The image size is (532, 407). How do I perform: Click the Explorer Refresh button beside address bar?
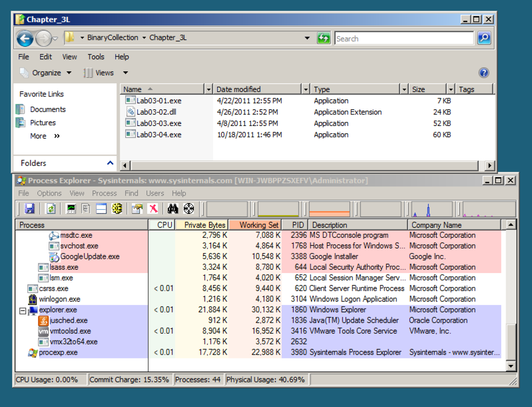pos(324,39)
